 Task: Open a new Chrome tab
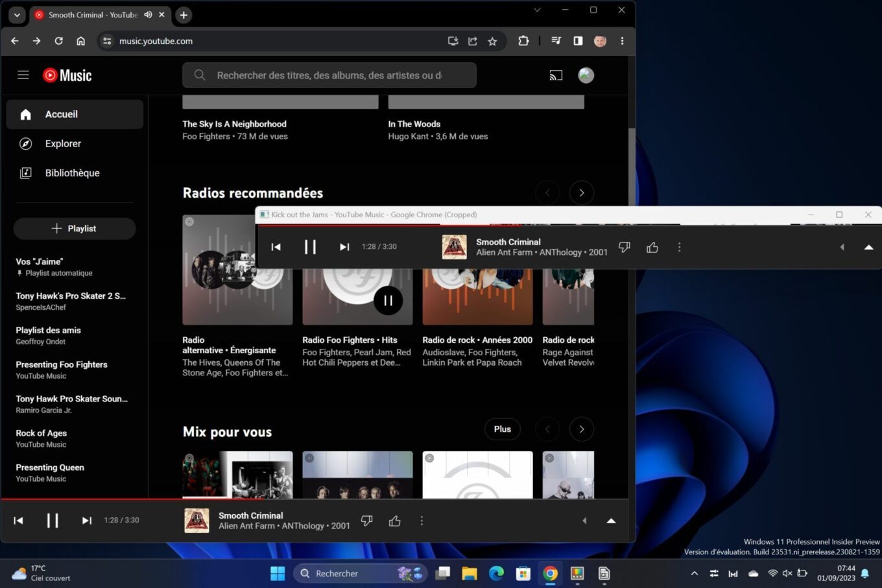(184, 15)
